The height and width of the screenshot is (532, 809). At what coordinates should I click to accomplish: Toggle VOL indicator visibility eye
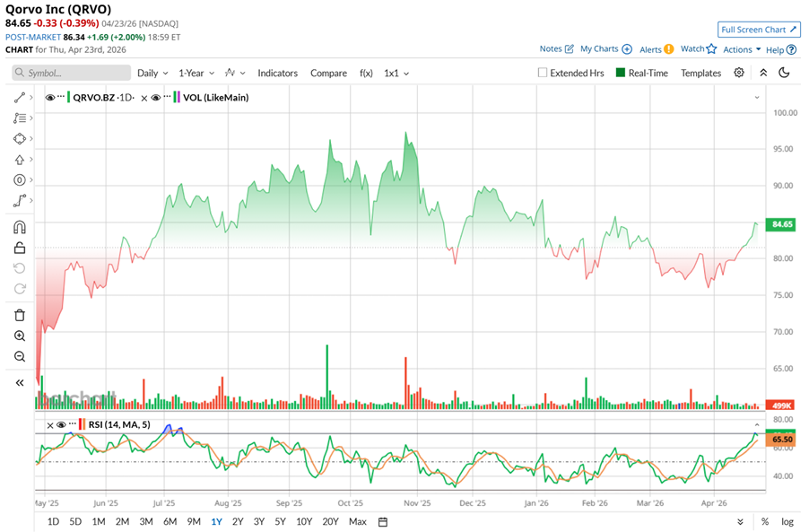156,98
